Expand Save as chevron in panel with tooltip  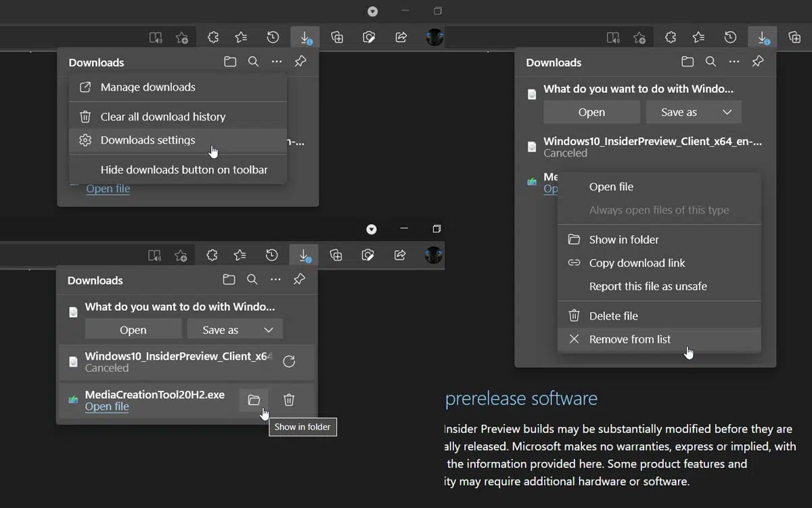coord(269,330)
